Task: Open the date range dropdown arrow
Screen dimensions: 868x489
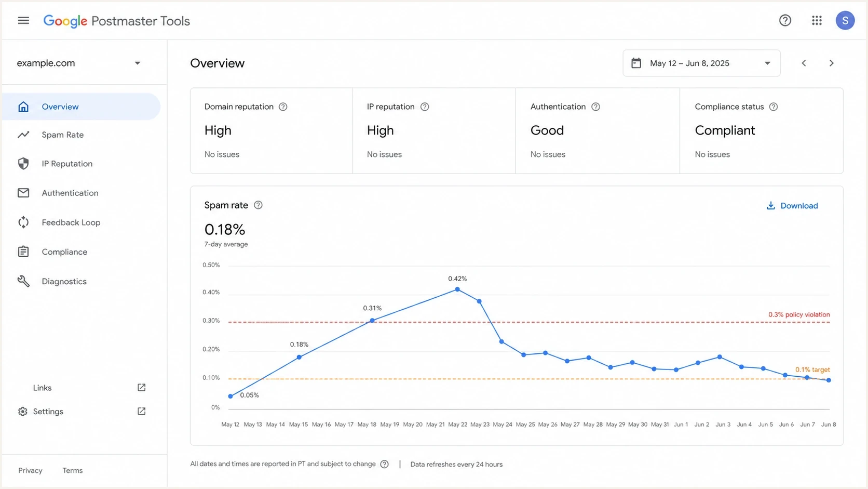Action: click(x=767, y=63)
